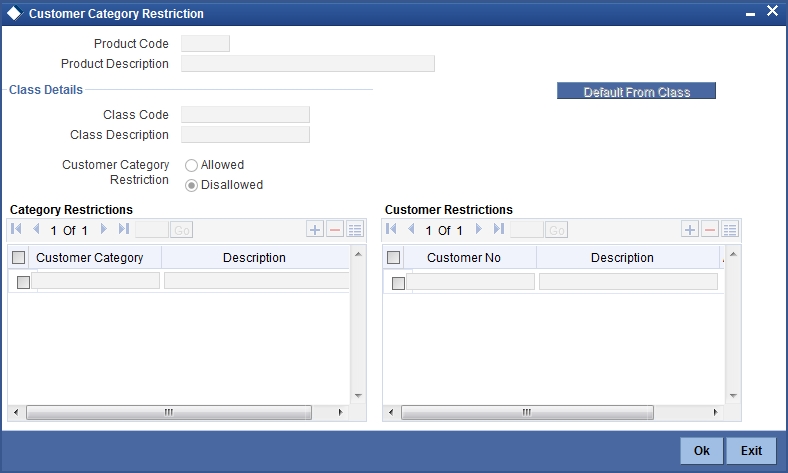Click scroll down arrow in Category Restrictions
788x473 pixels.
pyautogui.click(x=358, y=396)
